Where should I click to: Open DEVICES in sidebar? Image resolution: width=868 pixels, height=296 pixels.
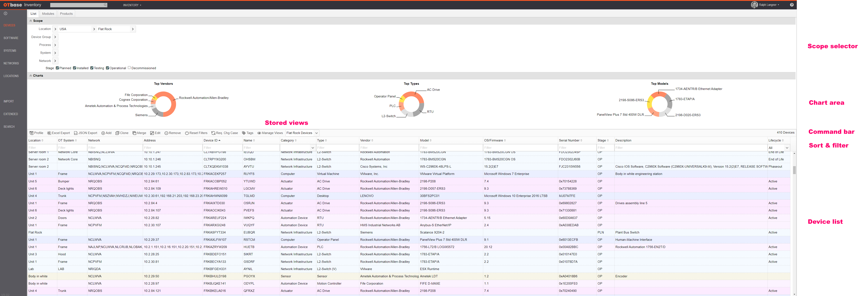point(9,25)
